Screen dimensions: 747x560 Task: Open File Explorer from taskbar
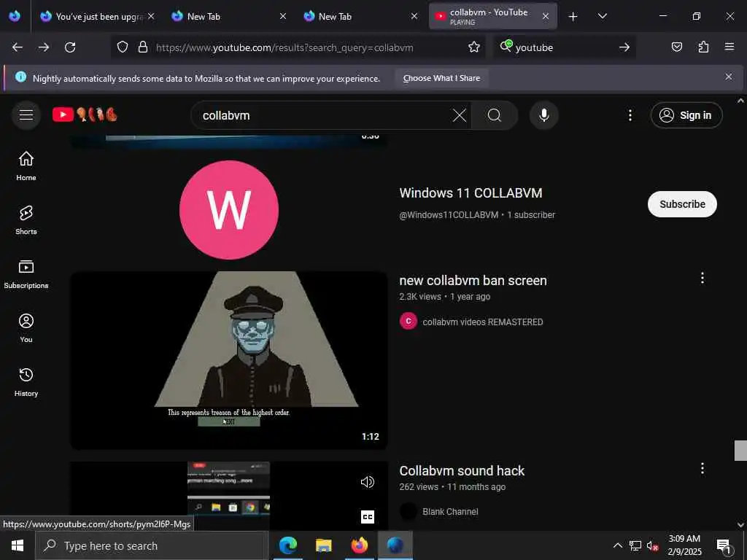(x=323, y=545)
